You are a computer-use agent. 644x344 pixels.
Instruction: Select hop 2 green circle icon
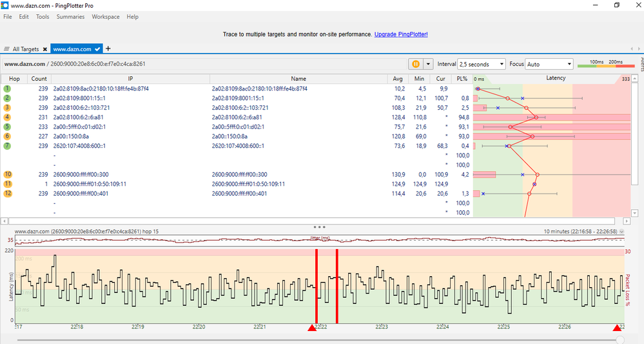click(7, 98)
